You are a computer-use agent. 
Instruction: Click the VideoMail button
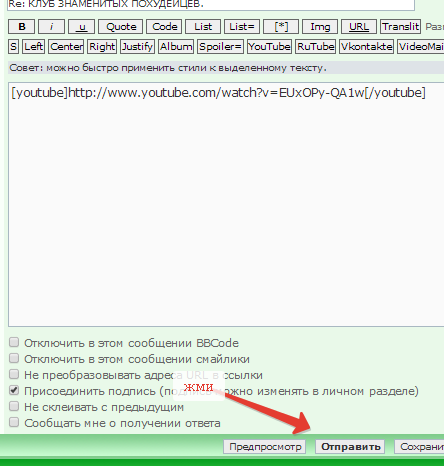click(421, 46)
